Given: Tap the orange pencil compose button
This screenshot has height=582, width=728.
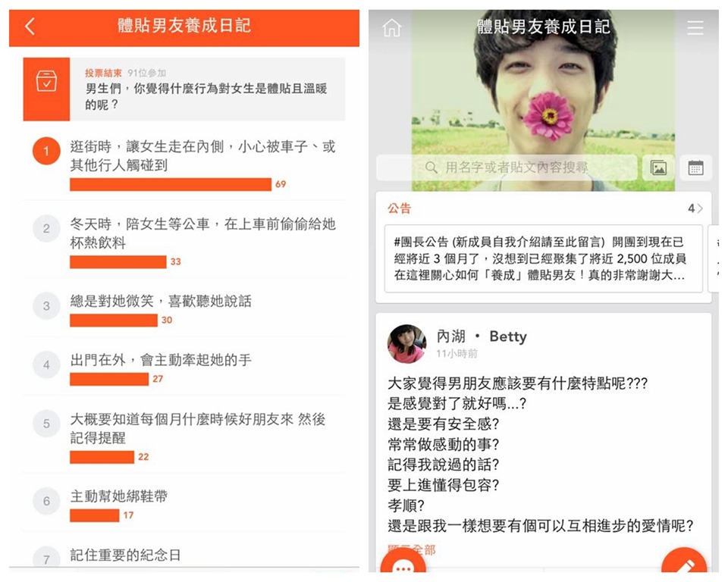Looking at the screenshot, I should click(685, 561).
